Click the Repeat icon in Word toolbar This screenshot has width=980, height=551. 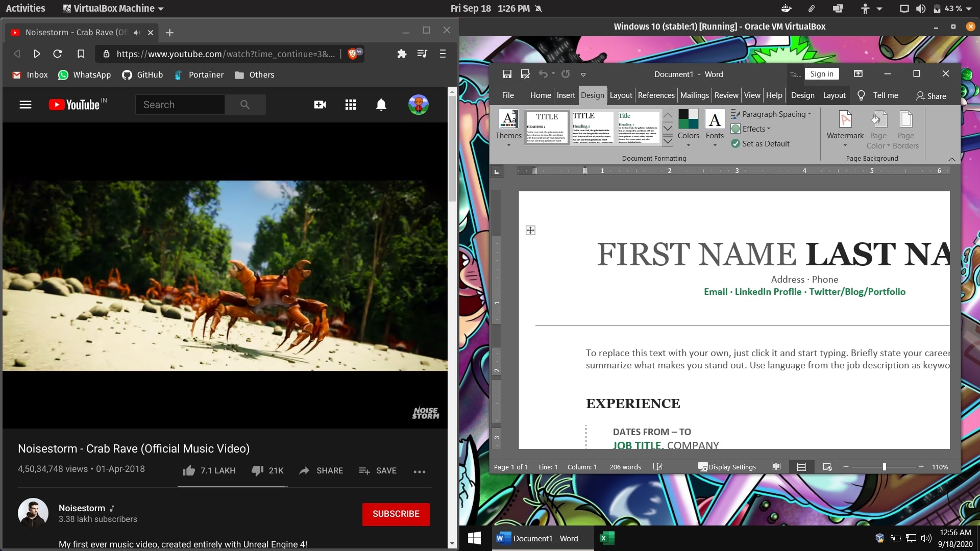(x=566, y=74)
